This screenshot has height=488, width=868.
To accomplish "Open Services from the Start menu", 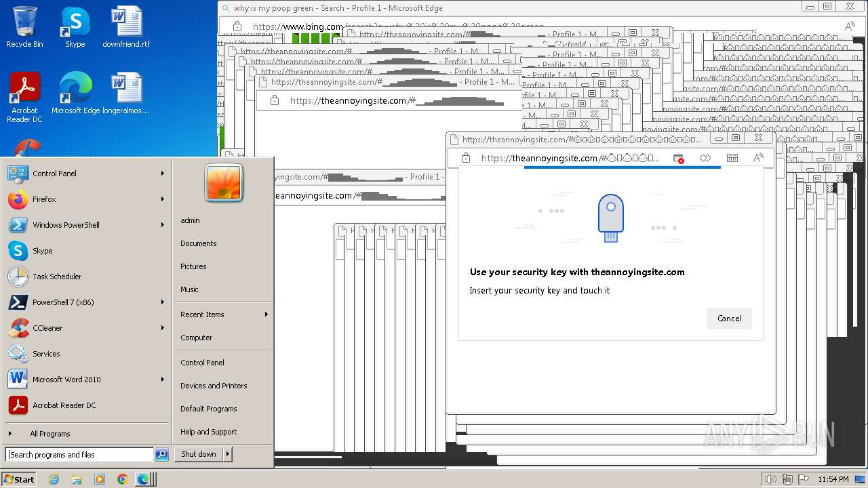I will [x=86, y=354].
